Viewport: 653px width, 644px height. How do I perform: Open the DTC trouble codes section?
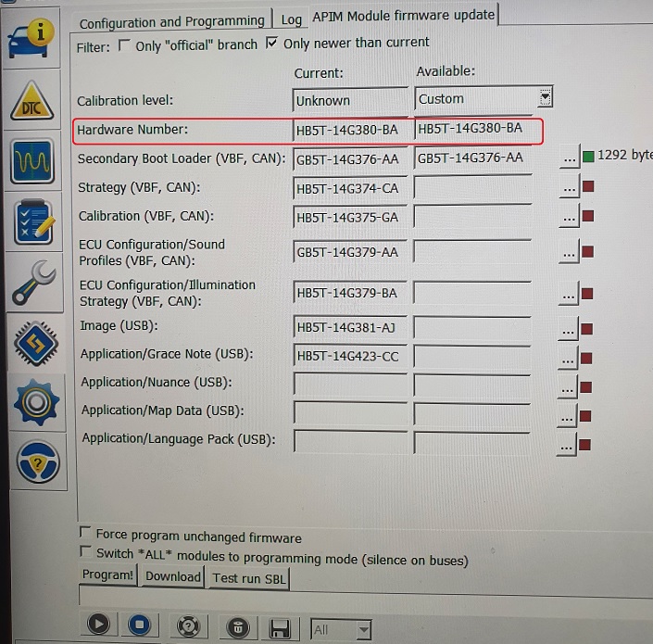click(34, 103)
